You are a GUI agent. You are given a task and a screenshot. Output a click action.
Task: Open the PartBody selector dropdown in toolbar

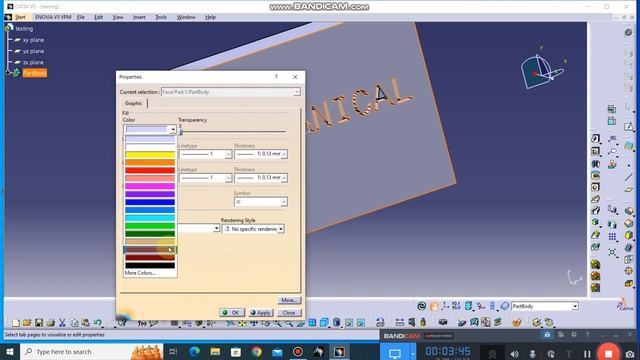pyautogui.click(x=575, y=306)
